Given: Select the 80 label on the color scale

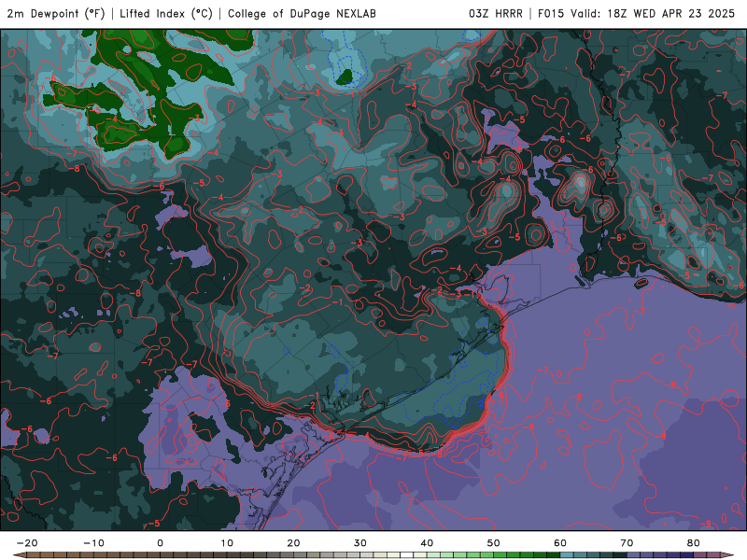Looking at the screenshot, I should [694, 543].
